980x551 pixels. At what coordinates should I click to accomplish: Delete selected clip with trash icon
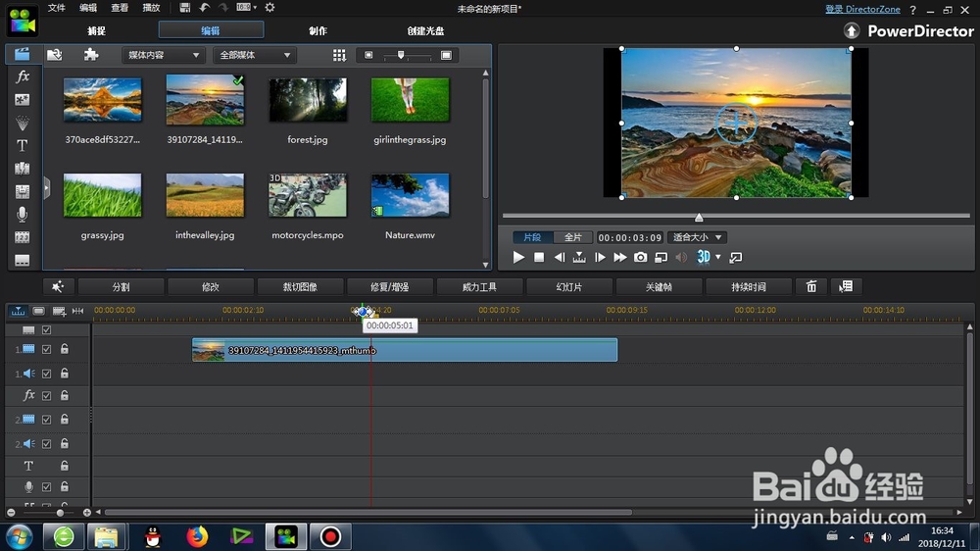(x=811, y=286)
